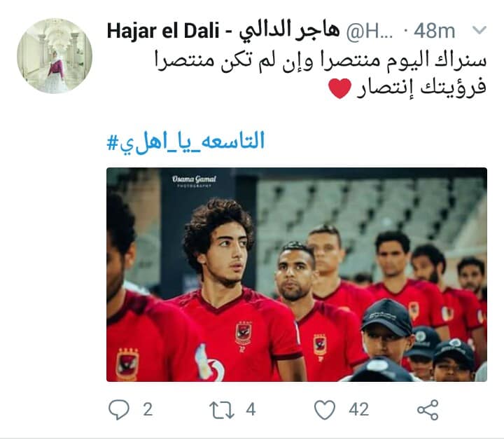The image size is (504, 440).
Task: Click the @H... username handle
Action: [x=370, y=32]
